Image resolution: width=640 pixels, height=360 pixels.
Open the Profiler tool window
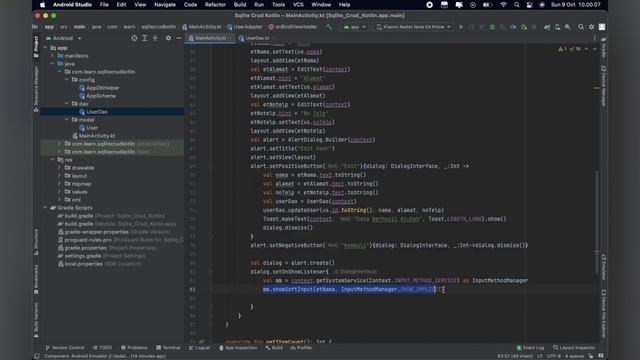[301, 348]
